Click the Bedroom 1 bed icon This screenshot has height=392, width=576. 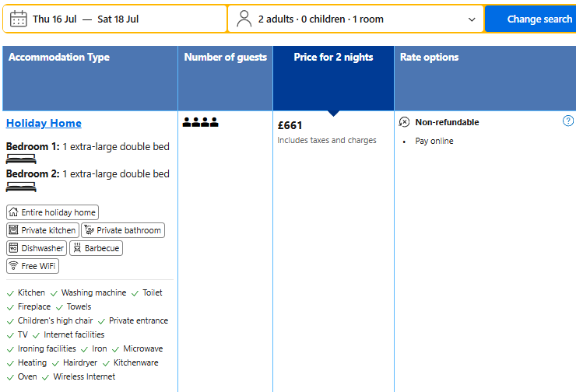tap(21, 159)
